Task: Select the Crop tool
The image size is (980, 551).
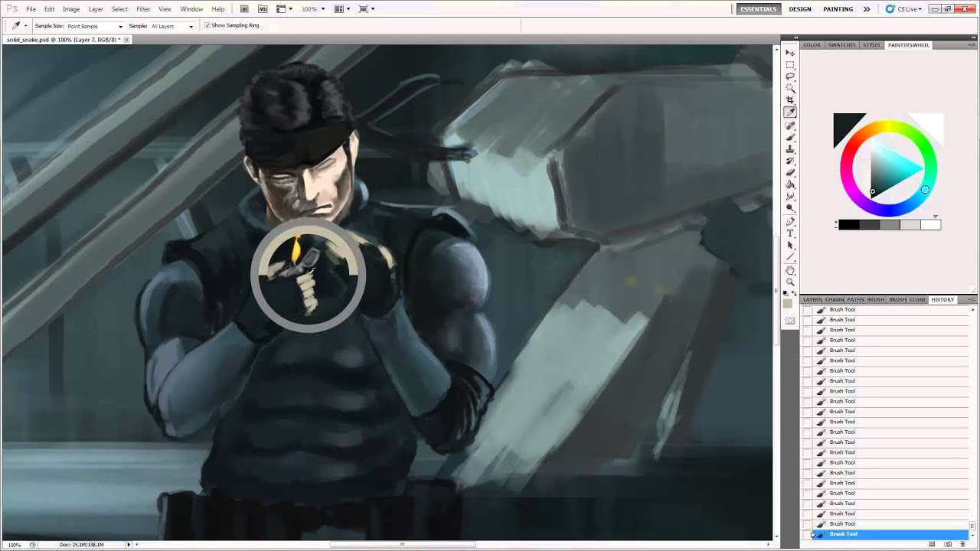Action: pos(790,100)
